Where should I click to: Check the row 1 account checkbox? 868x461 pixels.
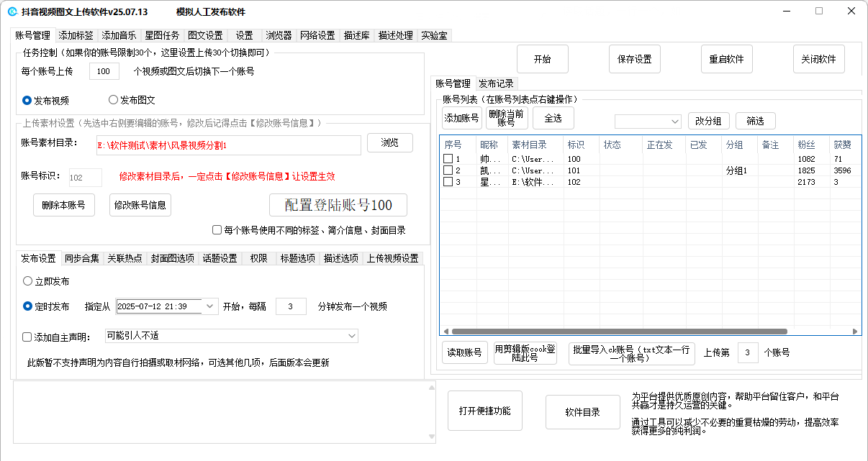coord(448,159)
